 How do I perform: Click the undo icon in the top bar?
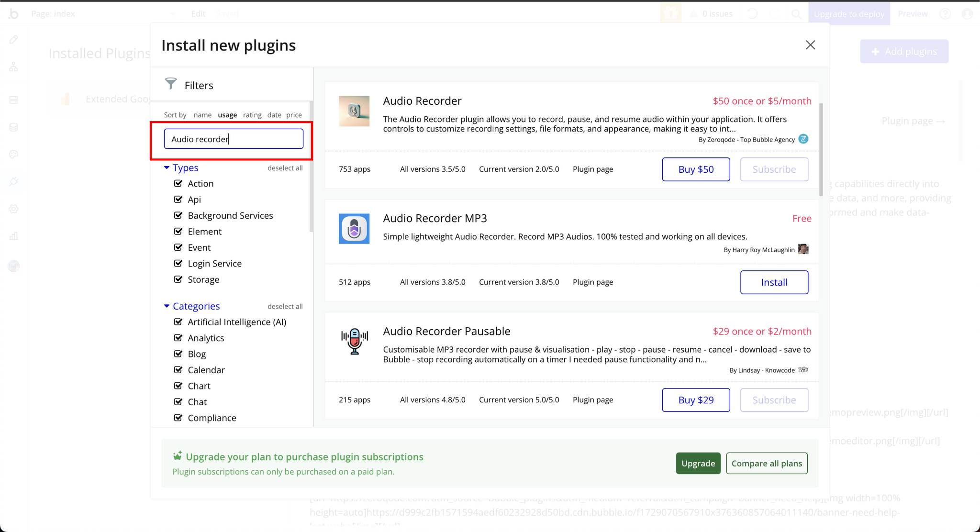click(x=753, y=14)
